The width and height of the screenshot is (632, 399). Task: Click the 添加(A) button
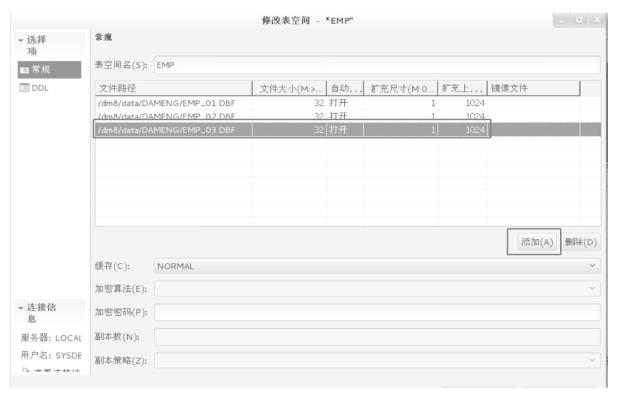[537, 242]
